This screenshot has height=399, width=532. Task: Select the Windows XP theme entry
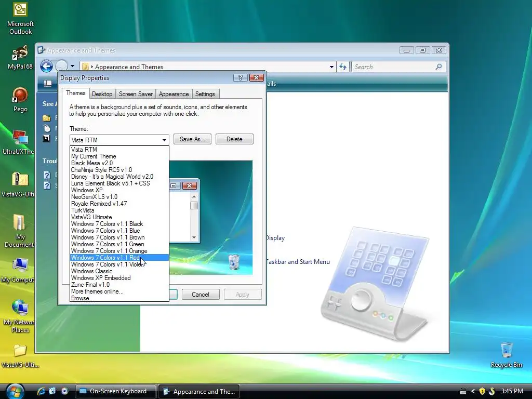[119, 190]
